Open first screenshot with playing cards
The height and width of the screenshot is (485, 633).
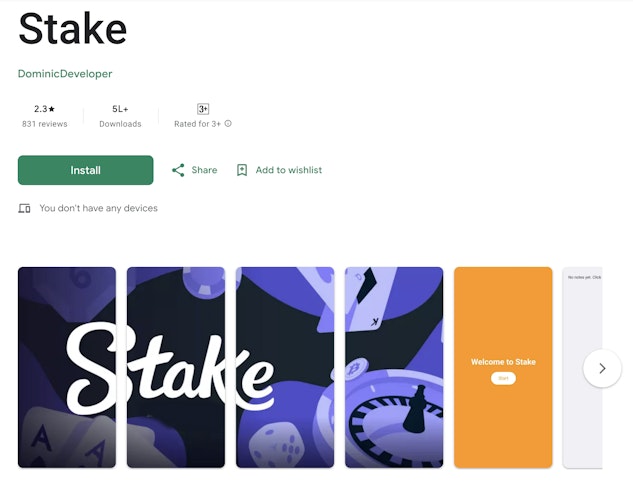(x=67, y=367)
